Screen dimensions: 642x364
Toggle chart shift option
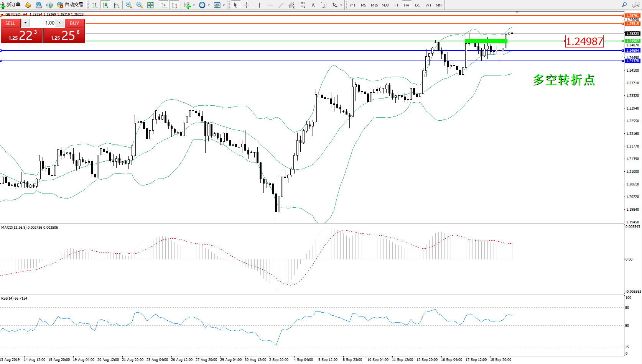pos(174,5)
